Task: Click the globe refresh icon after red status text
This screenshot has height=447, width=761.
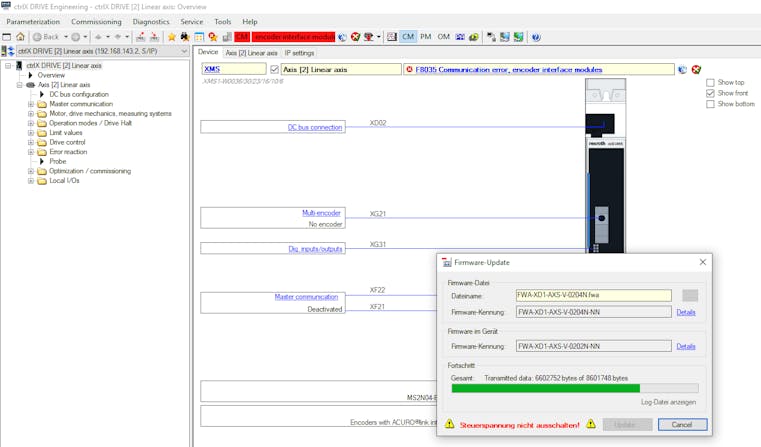Action: coord(343,37)
